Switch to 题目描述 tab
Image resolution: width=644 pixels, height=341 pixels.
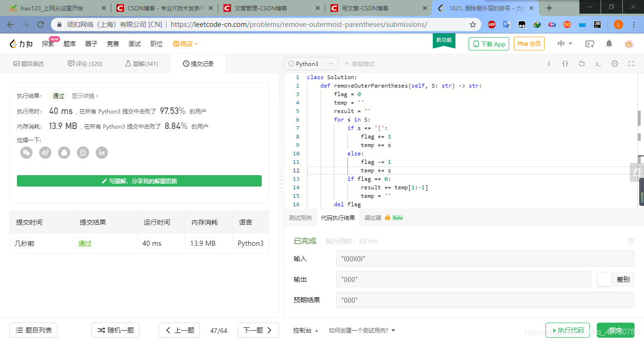pos(28,64)
